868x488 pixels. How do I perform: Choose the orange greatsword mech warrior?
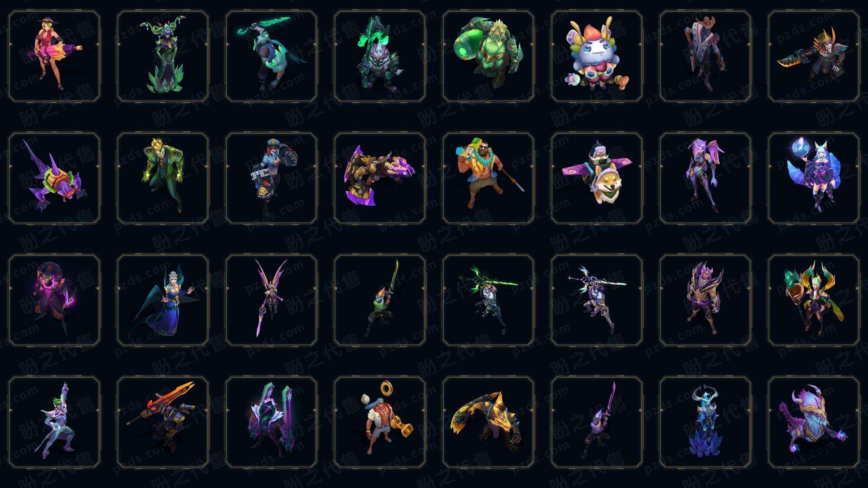click(x=163, y=422)
